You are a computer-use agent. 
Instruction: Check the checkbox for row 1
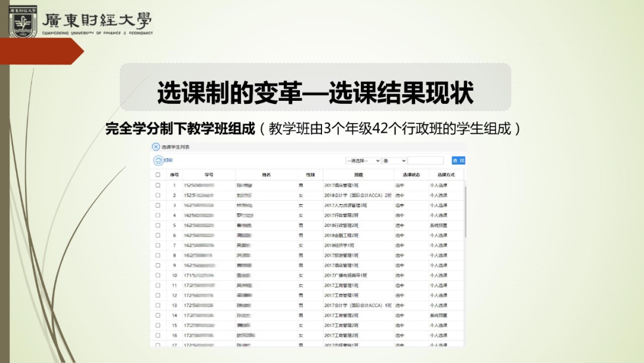(x=157, y=186)
